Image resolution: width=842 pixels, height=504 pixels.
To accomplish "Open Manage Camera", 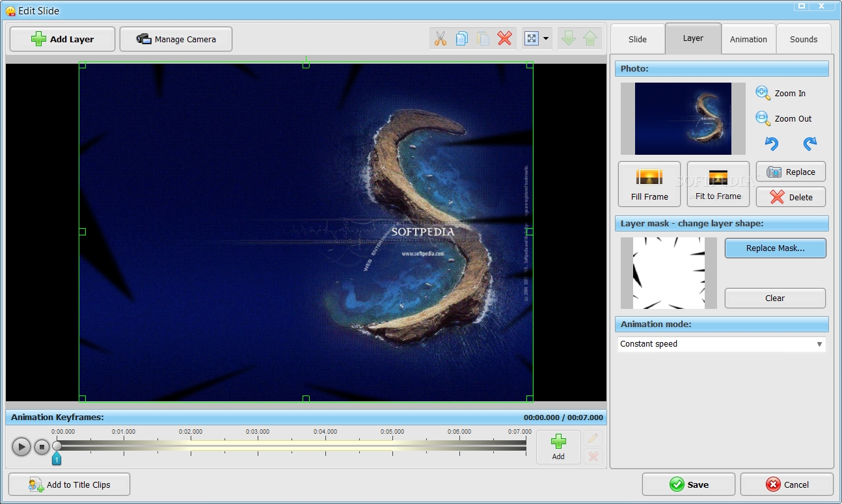I will click(176, 39).
